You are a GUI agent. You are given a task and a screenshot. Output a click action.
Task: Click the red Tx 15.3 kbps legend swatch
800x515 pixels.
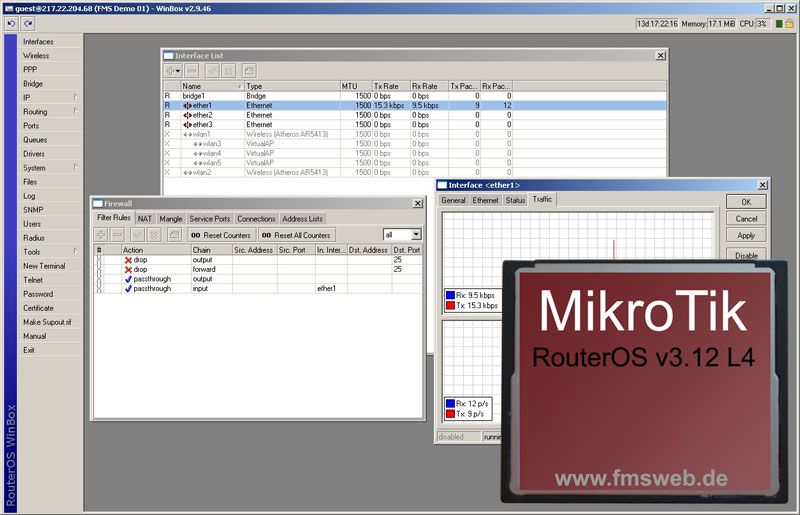pyautogui.click(x=450, y=305)
